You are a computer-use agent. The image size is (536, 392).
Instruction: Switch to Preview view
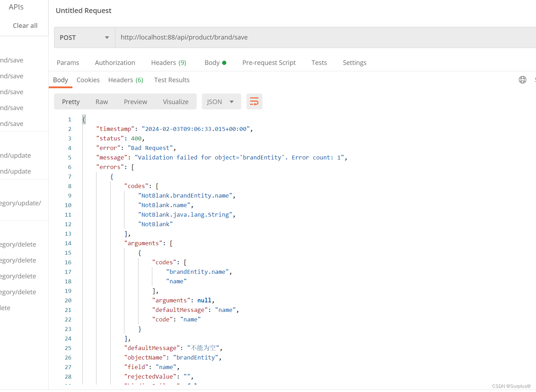pyautogui.click(x=135, y=102)
